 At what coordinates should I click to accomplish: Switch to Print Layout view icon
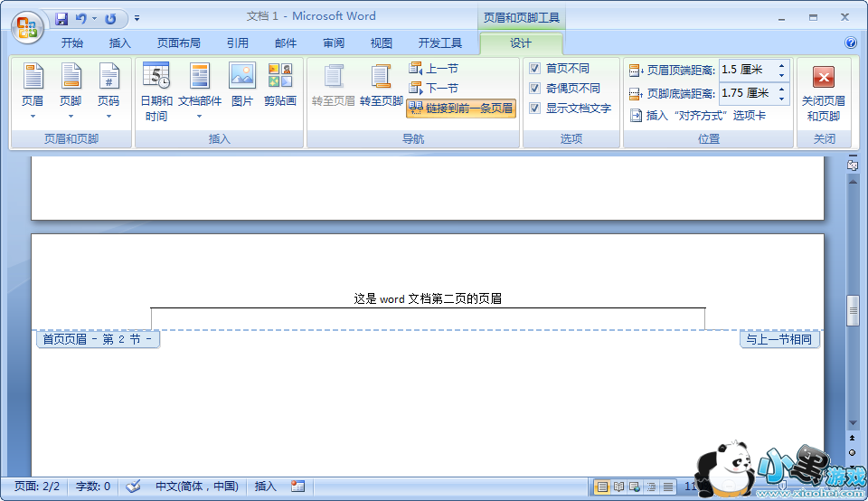tap(602, 487)
